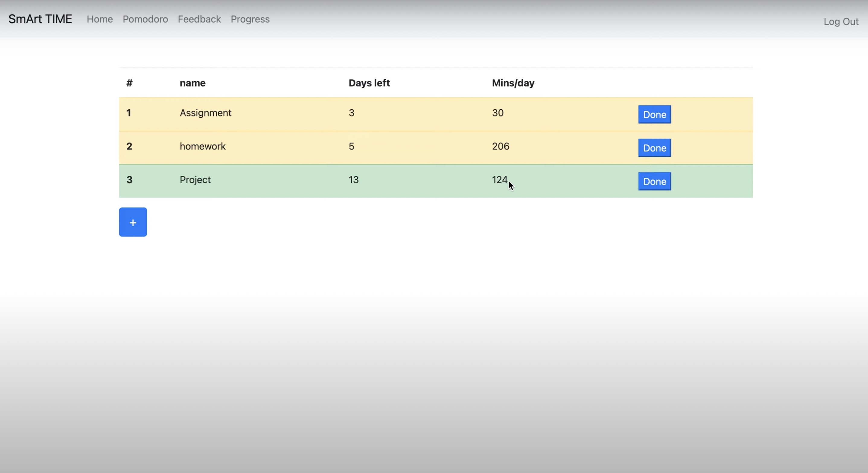Click the 206 mins/day value
Image resolution: width=868 pixels, height=473 pixels.
point(500,146)
